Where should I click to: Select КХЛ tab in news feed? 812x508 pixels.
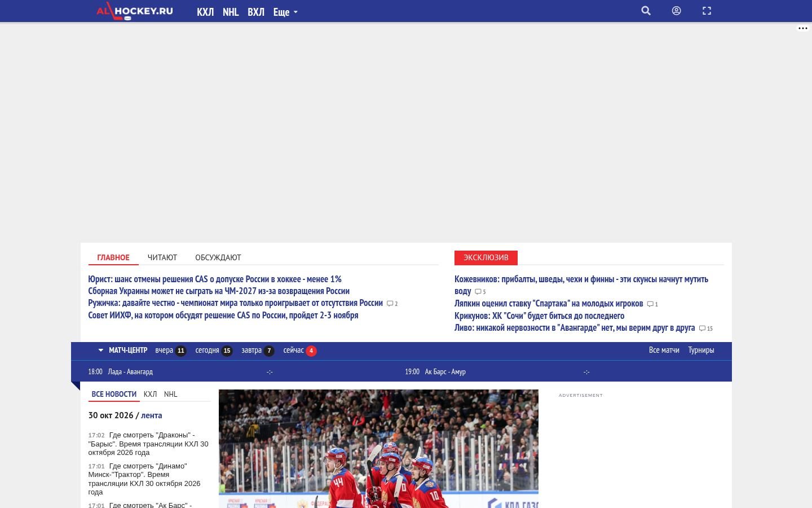click(x=150, y=394)
